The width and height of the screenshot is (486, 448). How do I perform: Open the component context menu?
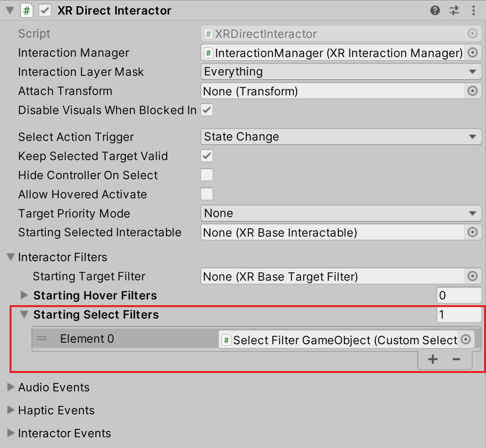[x=473, y=10]
